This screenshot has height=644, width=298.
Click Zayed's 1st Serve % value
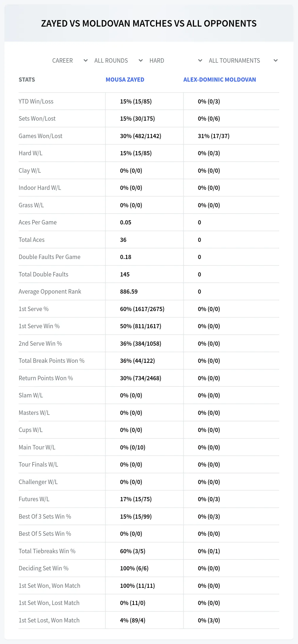click(x=142, y=309)
